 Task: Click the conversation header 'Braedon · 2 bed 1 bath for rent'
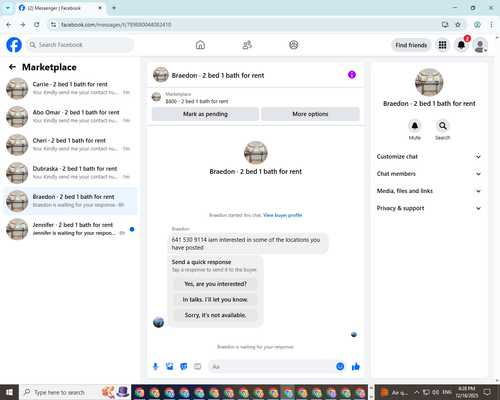pyautogui.click(x=218, y=75)
